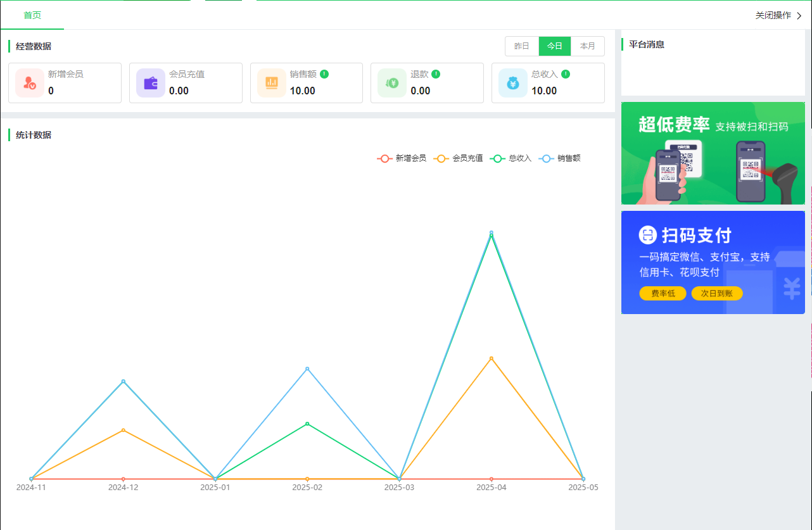Click the 平台消息 panel heading

pyautogui.click(x=647, y=44)
